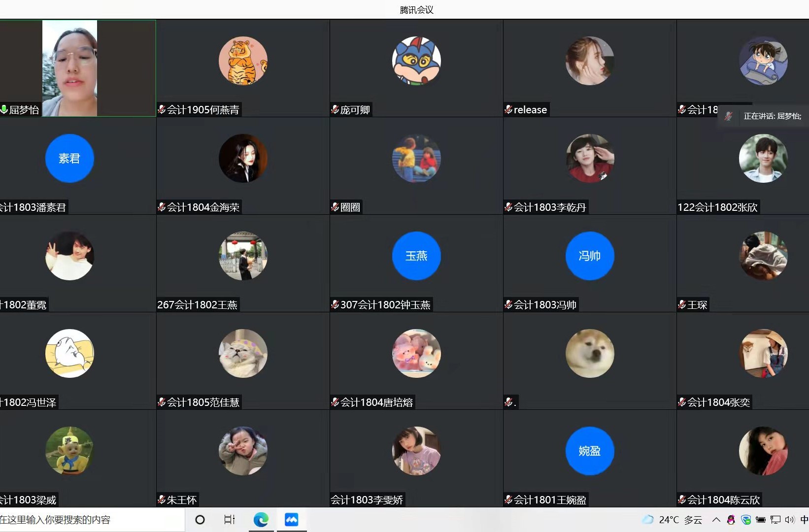Select the 素君 blue avatar tile
This screenshot has width=809, height=532.
pyautogui.click(x=69, y=158)
